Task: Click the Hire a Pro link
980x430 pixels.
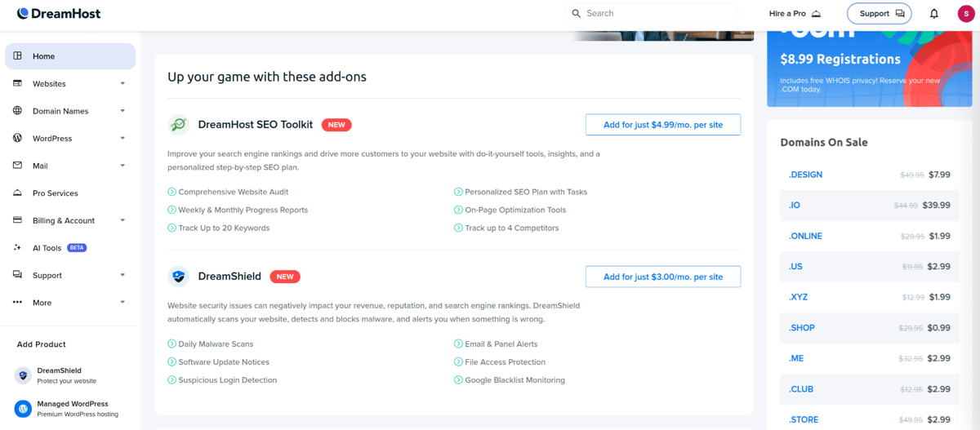Action: click(795, 13)
